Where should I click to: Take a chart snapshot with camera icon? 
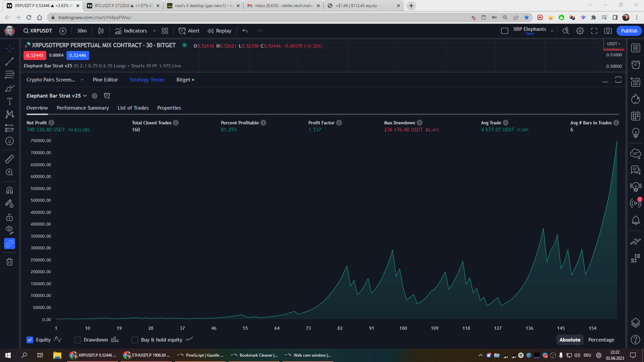(607, 31)
